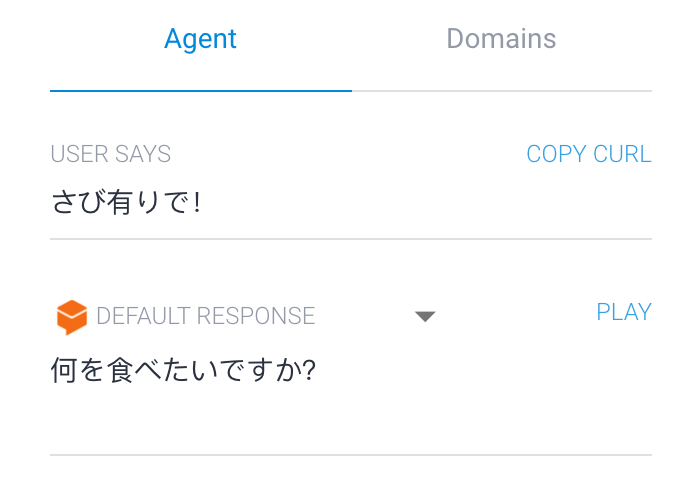688x484 pixels.
Task: Open the Default Response dropdown arrow
Action: 425,316
